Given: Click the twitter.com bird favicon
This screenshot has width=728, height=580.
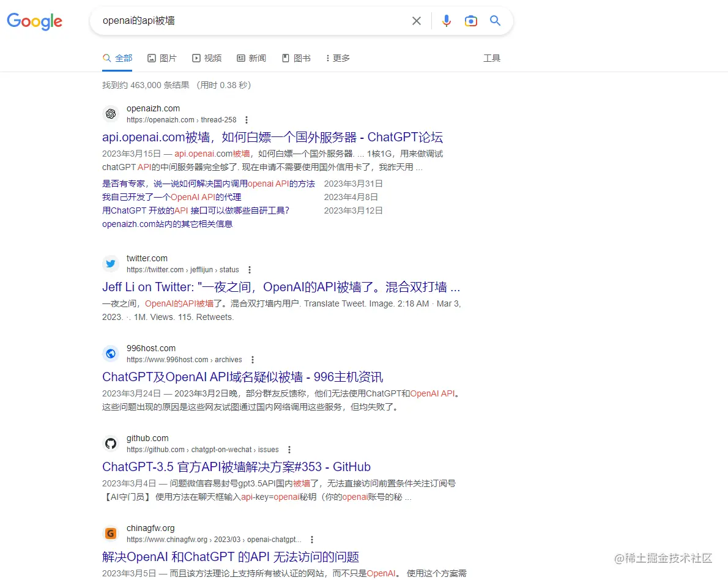Looking at the screenshot, I should [x=111, y=264].
